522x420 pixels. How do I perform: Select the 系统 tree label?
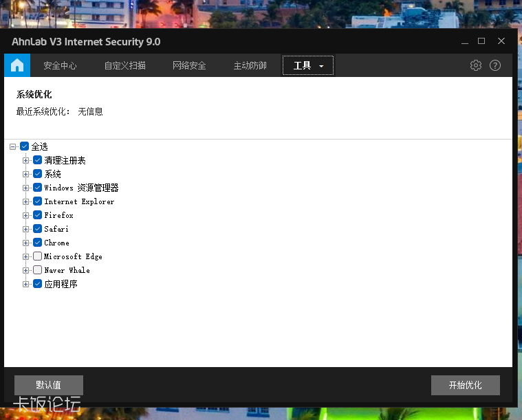[x=52, y=174]
